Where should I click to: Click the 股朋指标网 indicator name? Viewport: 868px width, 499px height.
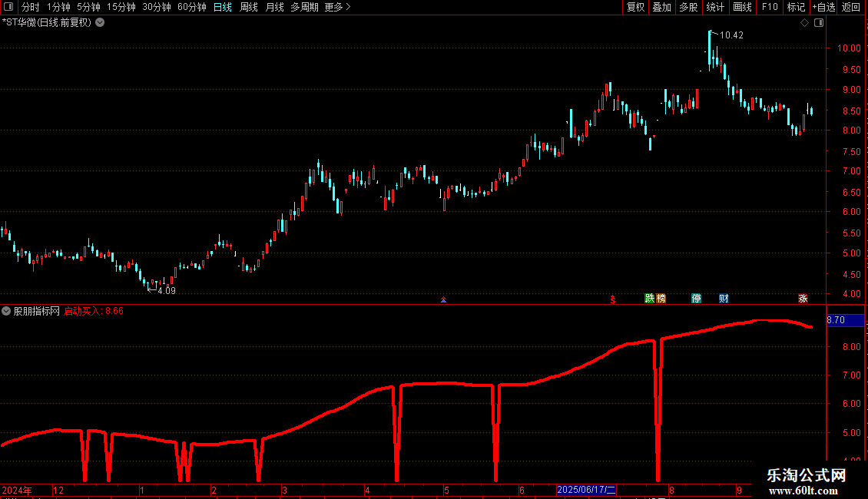click(x=37, y=311)
